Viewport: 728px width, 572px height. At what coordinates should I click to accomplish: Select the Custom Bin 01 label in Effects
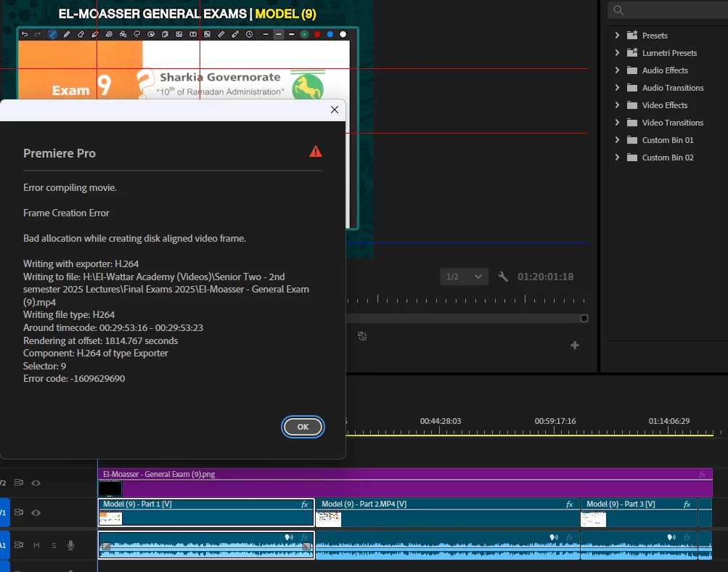668,140
